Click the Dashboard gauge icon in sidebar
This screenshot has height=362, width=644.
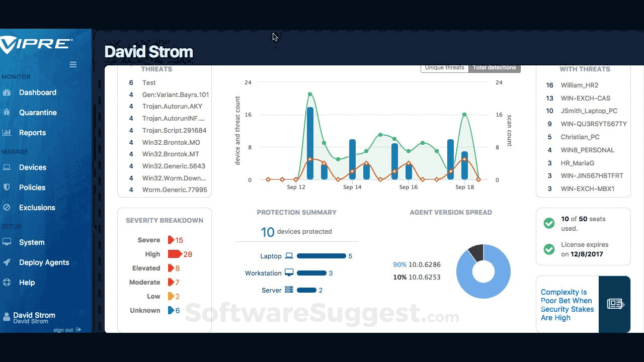tap(7, 93)
